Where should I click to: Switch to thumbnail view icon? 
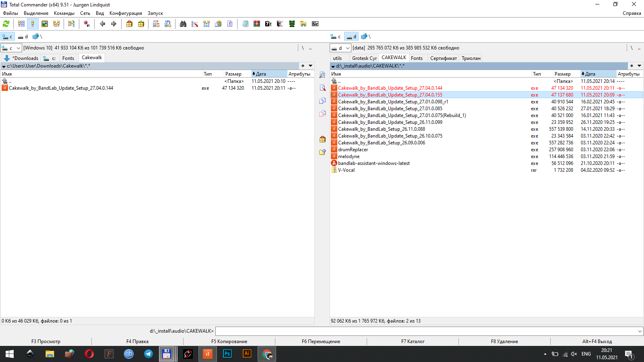pyautogui.click(x=45, y=24)
